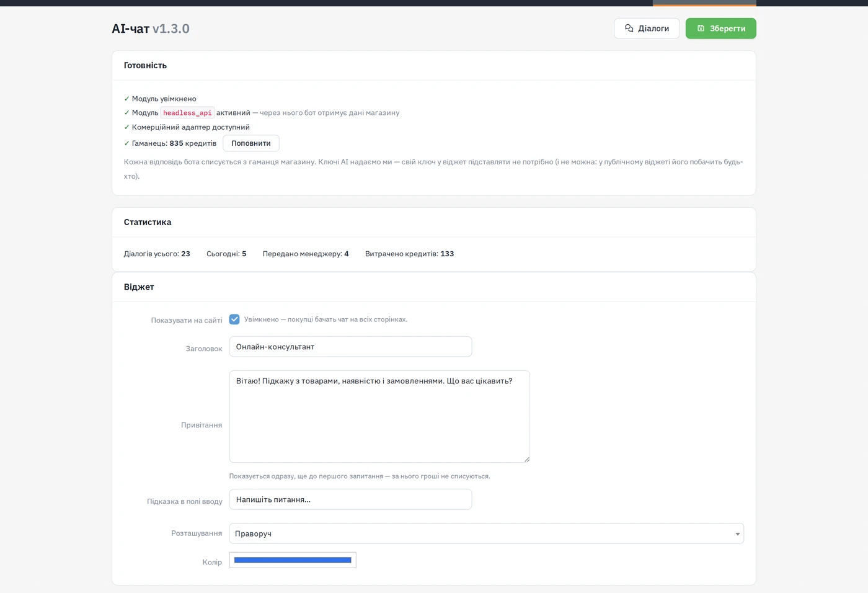Open the blue Колір color picker

pyautogui.click(x=293, y=560)
